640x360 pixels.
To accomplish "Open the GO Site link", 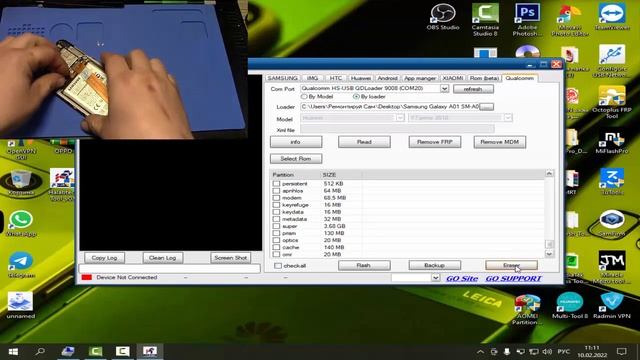I will point(462,278).
